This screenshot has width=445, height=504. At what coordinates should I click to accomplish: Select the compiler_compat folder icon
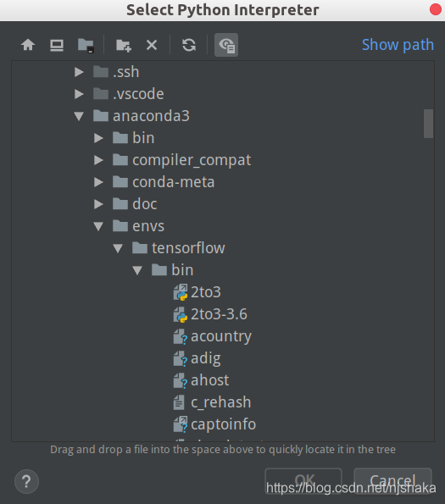click(120, 160)
